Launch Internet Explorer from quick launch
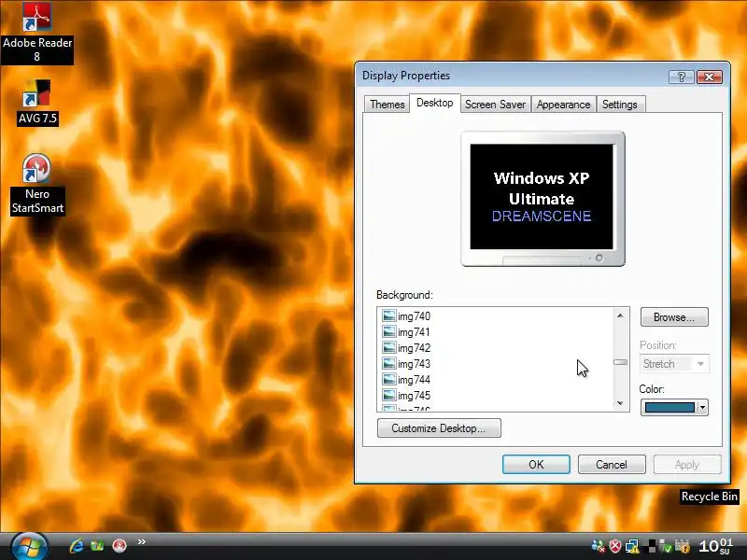 [x=77, y=545]
